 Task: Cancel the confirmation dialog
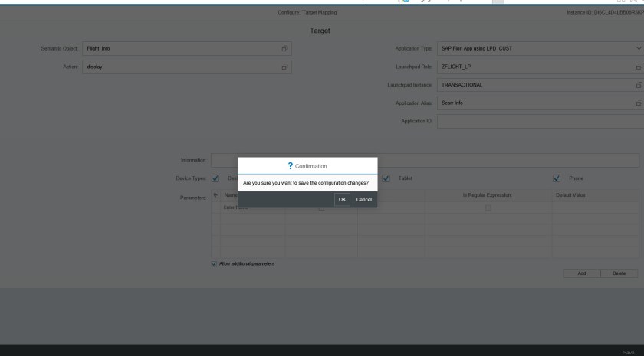[x=364, y=199]
